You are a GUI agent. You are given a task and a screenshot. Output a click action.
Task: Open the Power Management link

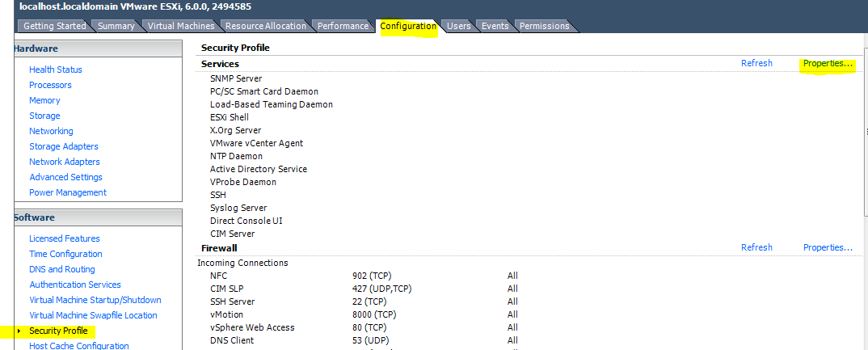point(68,192)
